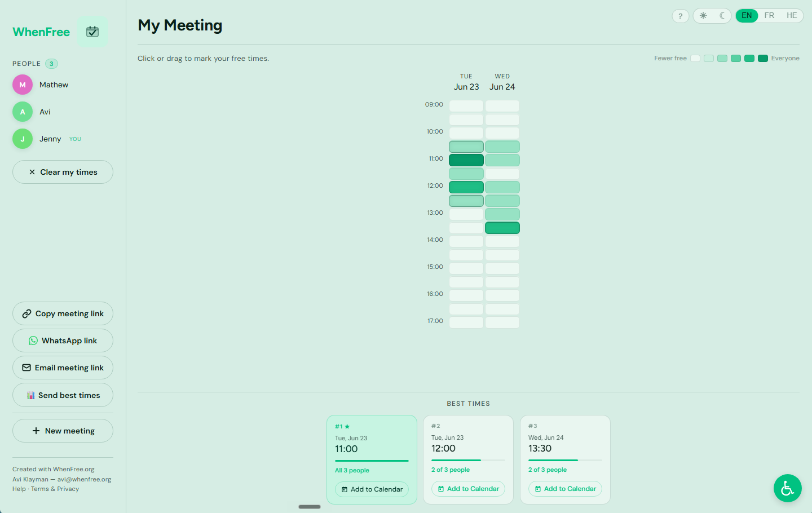Click Jenny's YOU label
The height and width of the screenshot is (513, 812).
tap(75, 139)
